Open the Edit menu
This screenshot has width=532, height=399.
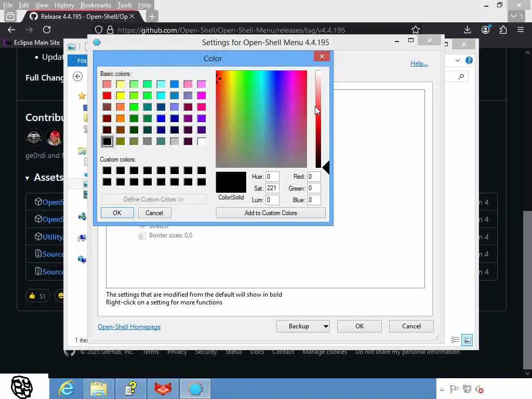[x=23, y=5]
